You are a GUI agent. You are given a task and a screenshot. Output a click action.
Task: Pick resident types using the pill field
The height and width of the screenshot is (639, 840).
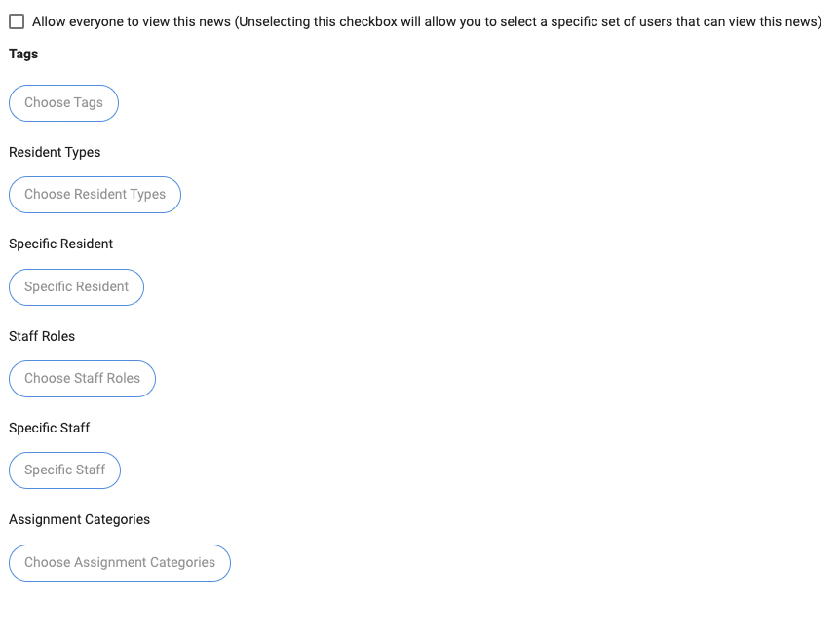tap(95, 195)
